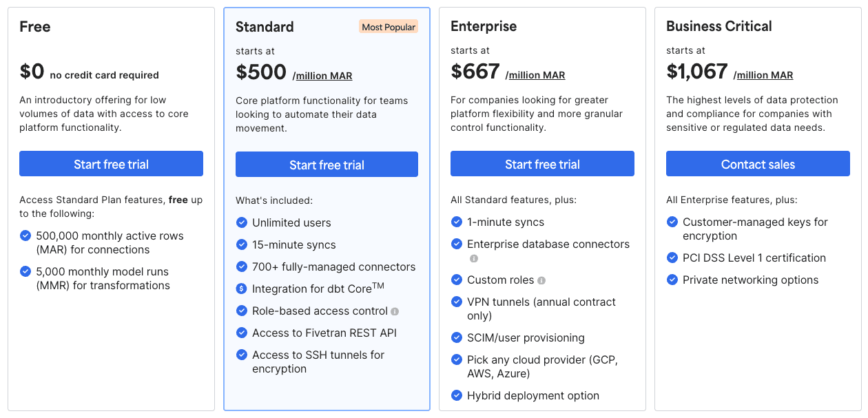
Task: Click checkmark icon next to PCI DSS certification
Action: point(672,258)
